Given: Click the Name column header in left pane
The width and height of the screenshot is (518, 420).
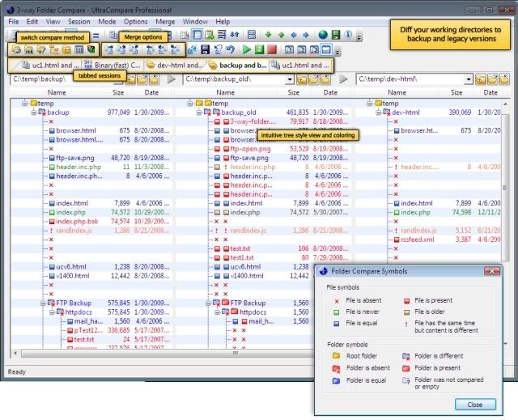Looking at the screenshot, I should coord(63,93).
